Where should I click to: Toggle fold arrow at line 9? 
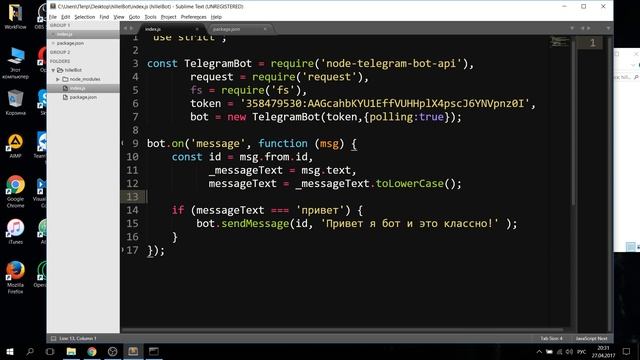point(122,143)
